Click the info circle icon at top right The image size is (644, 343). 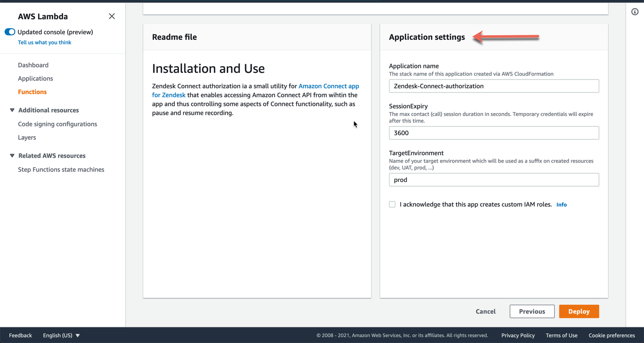point(635,12)
